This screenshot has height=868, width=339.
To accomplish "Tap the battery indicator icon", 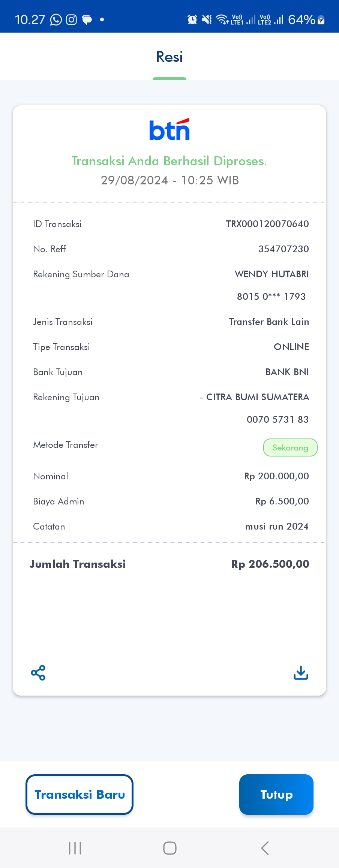I will [321, 19].
